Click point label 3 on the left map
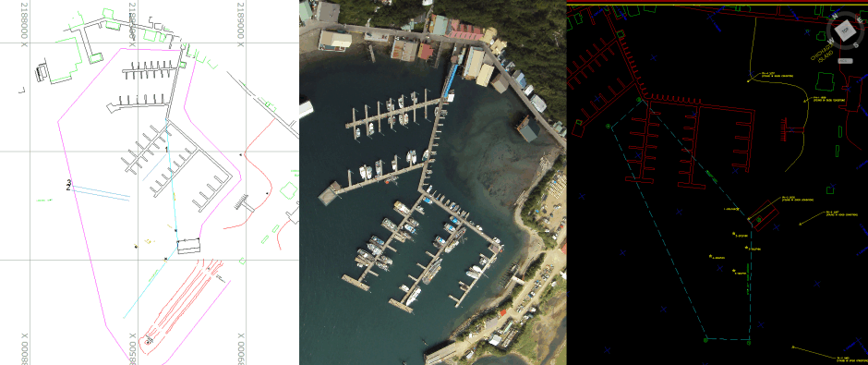The height and width of the screenshot is (365, 868). coord(68,182)
